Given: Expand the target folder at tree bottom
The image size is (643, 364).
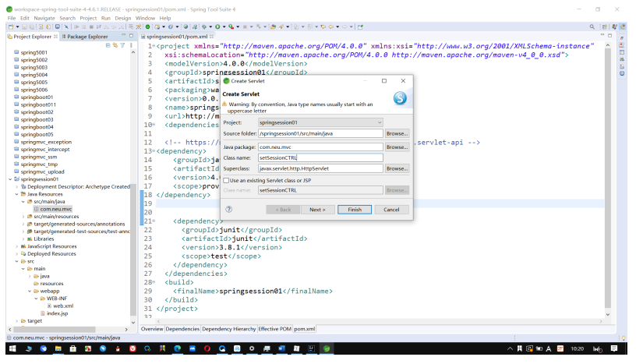Looking at the screenshot, I should point(17,321).
